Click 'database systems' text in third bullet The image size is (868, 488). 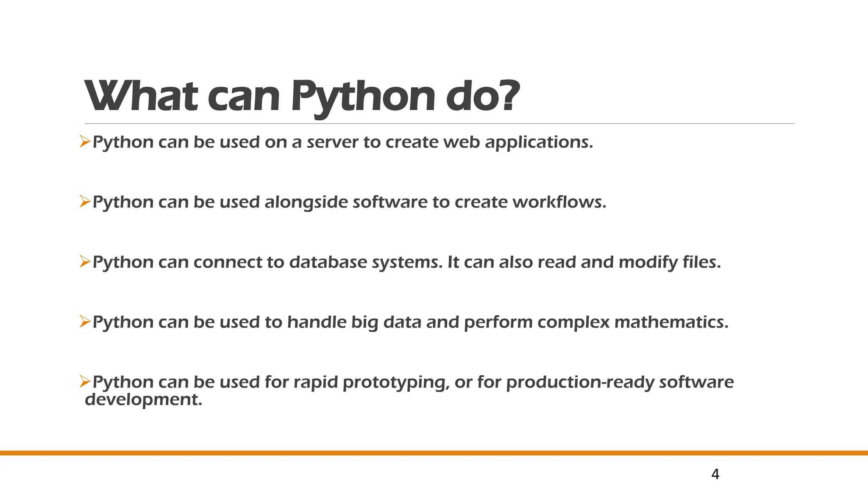(366, 263)
